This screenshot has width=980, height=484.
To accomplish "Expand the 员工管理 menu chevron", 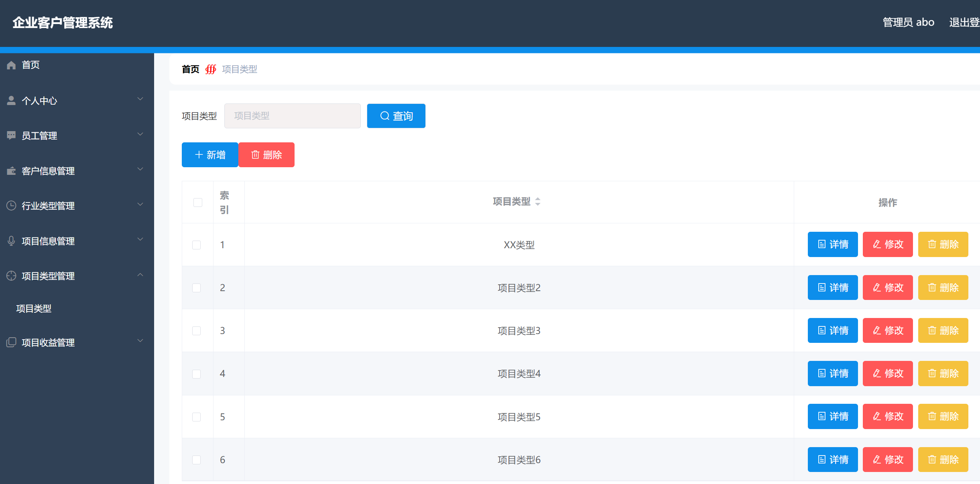I will 140,134.
